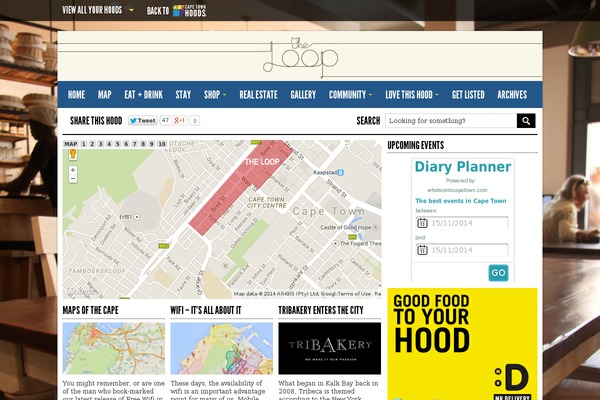Click the Kaapstad station marker on map

coord(341,173)
